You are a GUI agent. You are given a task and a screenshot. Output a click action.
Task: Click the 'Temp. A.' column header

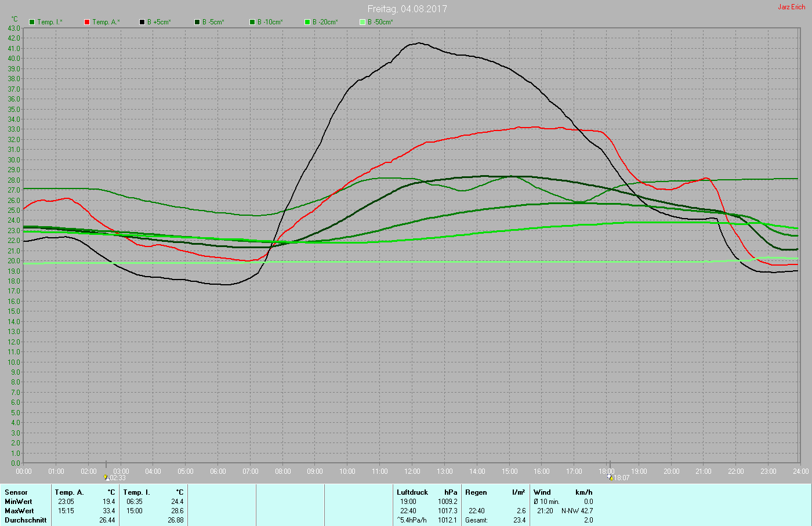pyautogui.click(x=70, y=492)
